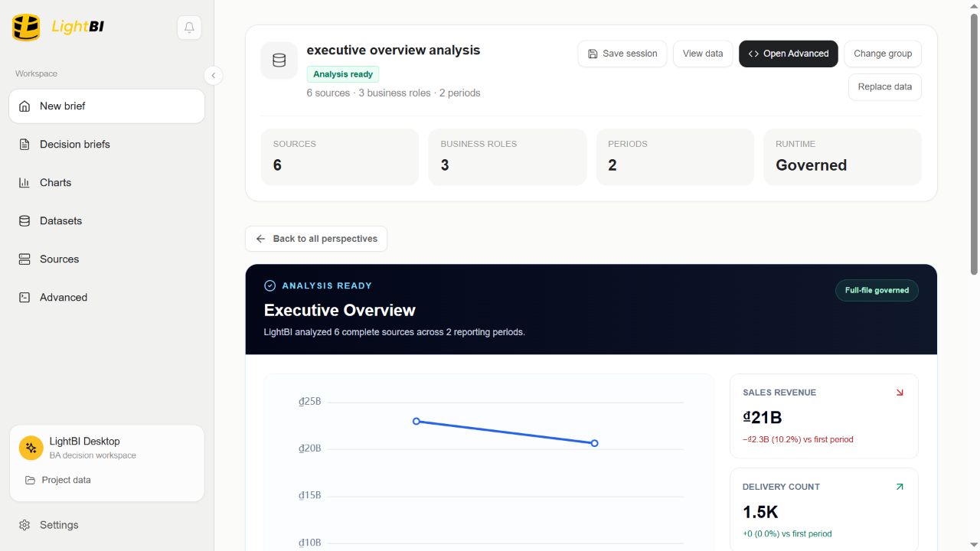Click the Advanced terminal icon in the sidebar
980x551 pixels.
point(24,298)
